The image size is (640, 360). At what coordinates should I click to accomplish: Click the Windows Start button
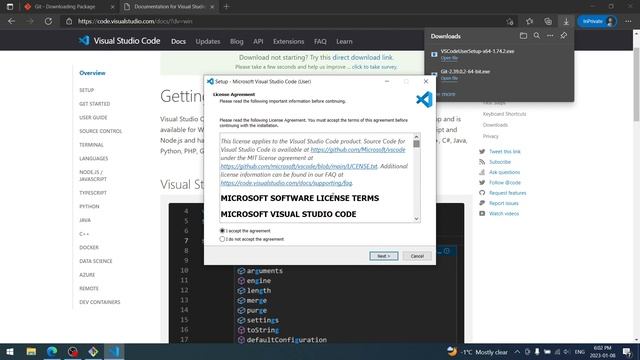click(x=10, y=351)
